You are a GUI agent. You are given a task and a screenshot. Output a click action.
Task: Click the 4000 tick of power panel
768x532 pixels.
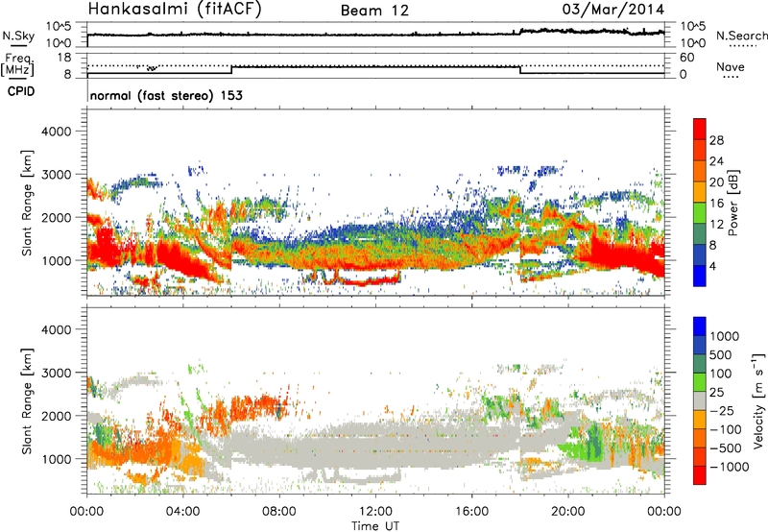(x=57, y=132)
